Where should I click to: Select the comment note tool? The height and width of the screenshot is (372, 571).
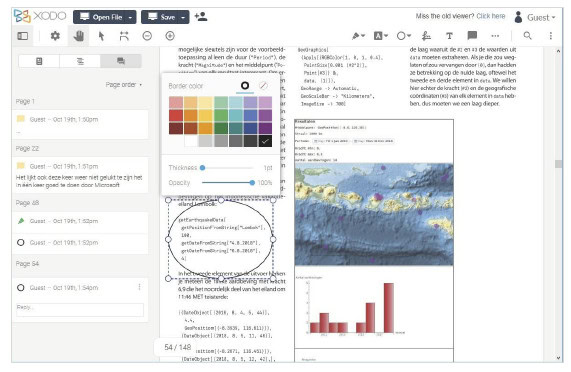pos(472,36)
